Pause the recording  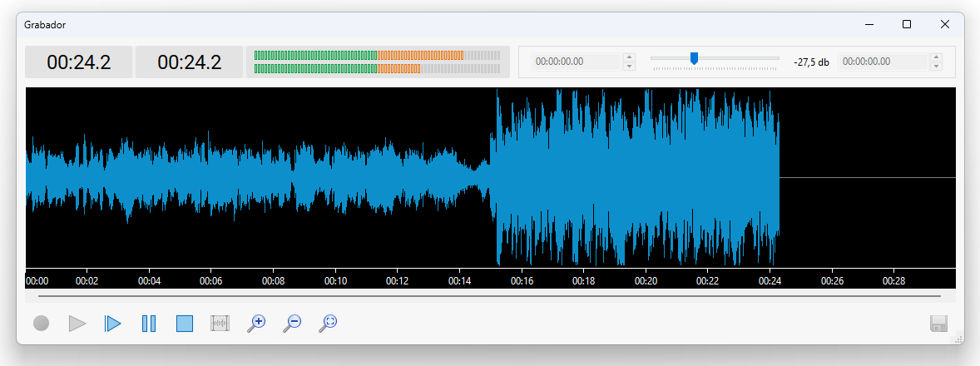[149, 324]
